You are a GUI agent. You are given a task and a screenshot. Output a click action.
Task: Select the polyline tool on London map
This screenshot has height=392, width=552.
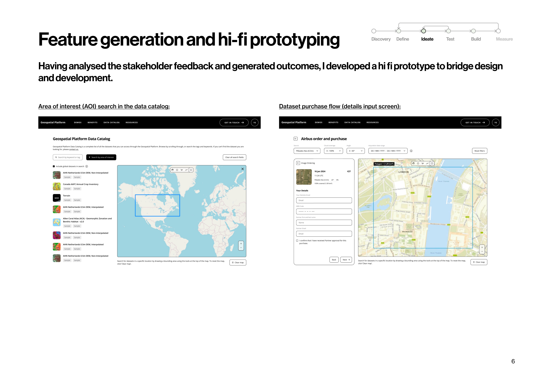point(427,163)
